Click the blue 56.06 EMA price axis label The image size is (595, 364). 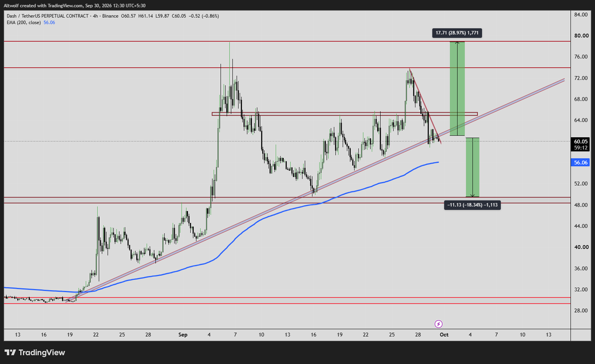point(581,162)
